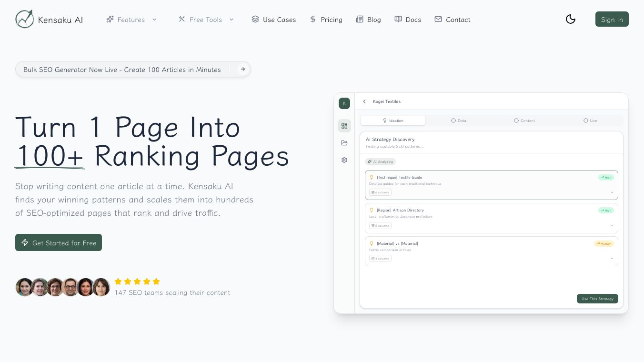
Task: Open the dashboard grid icon in the sidebar
Action: coord(344,126)
